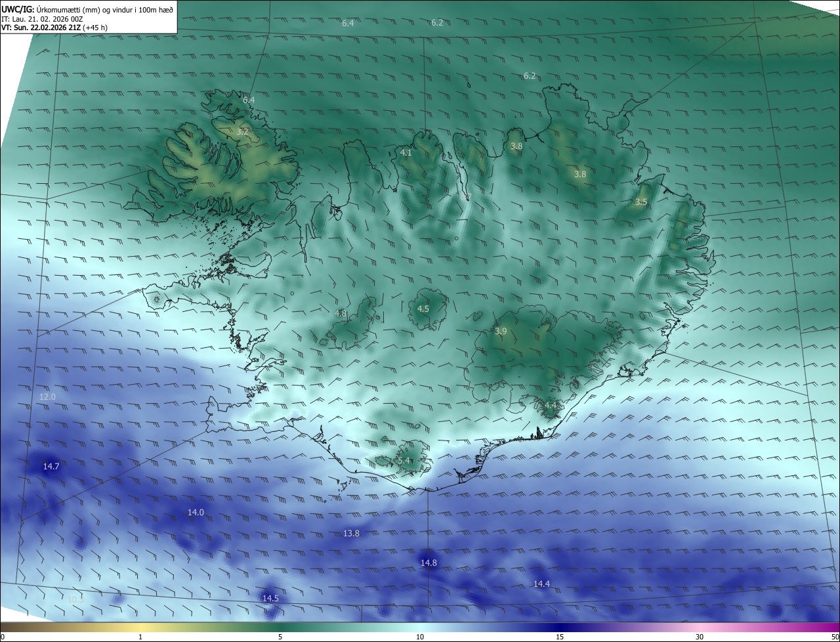Click the 4.4 value near the southeast coast
This screenshot has width=840, height=642.
click(x=551, y=406)
